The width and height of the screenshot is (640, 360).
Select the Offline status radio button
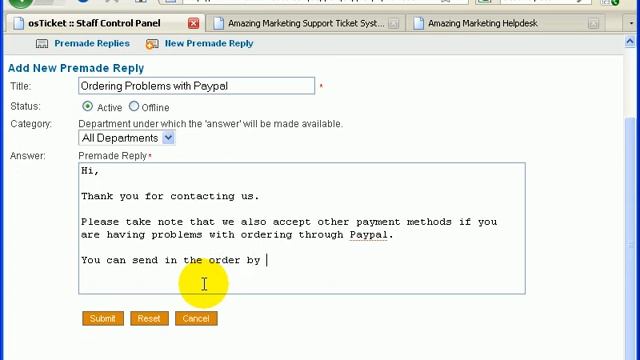pos(134,106)
